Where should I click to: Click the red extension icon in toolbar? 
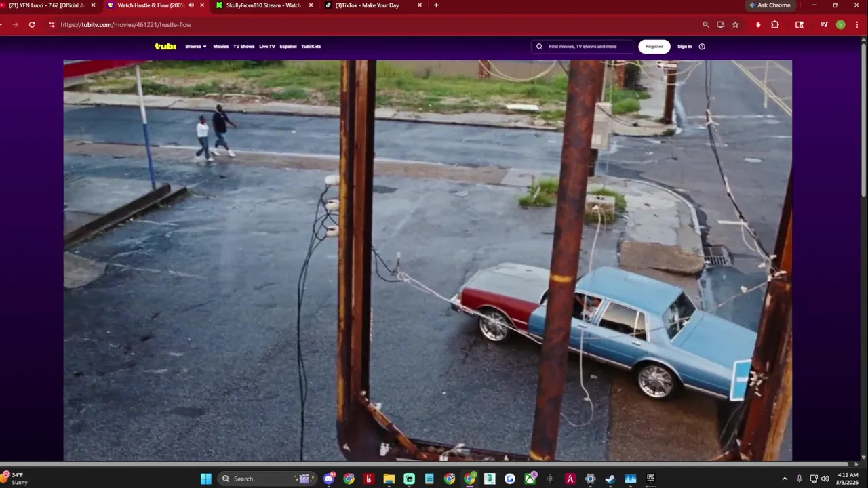tap(758, 24)
